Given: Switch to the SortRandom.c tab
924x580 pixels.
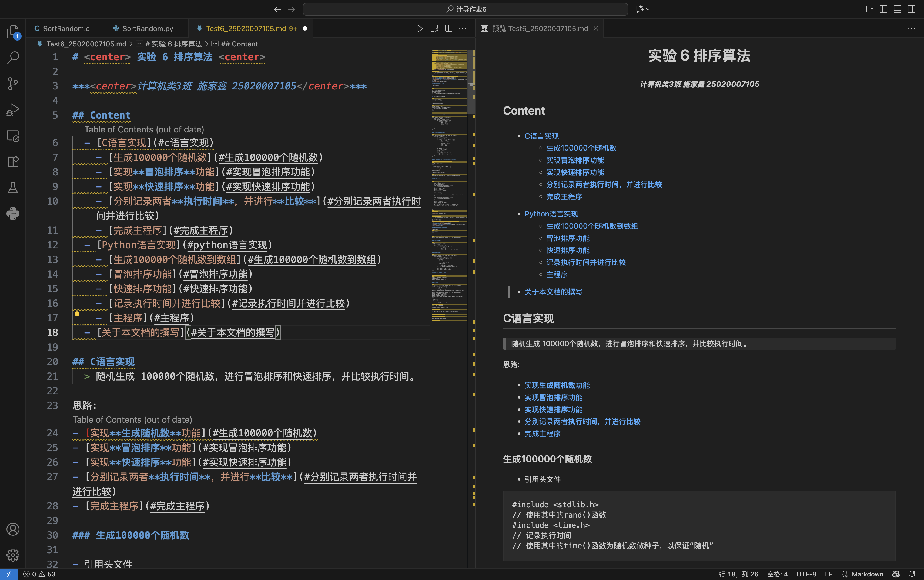Looking at the screenshot, I should click(x=66, y=28).
